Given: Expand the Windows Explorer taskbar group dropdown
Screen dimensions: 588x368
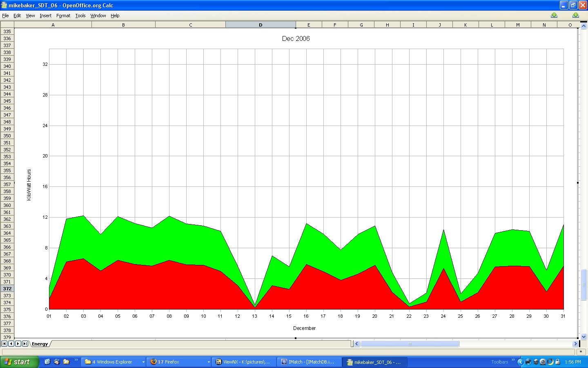Looking at the screenshot, I should coord(143,362).
